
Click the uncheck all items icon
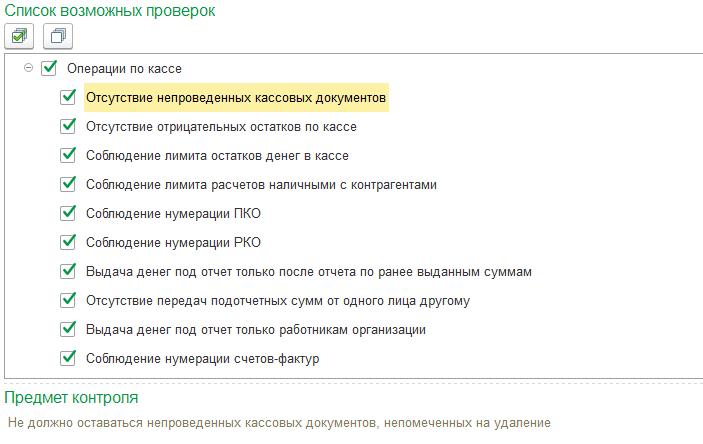point(58,36)
